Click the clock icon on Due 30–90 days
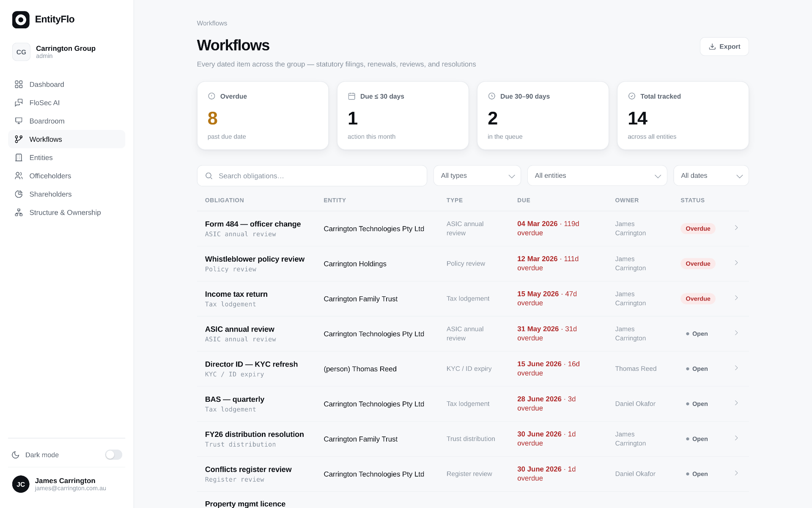 coord(491,96)
